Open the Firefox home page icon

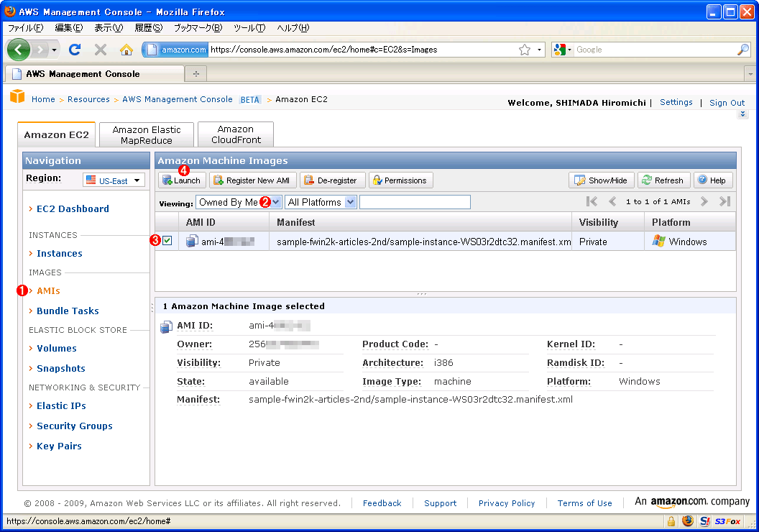click(x=126, y=50)
